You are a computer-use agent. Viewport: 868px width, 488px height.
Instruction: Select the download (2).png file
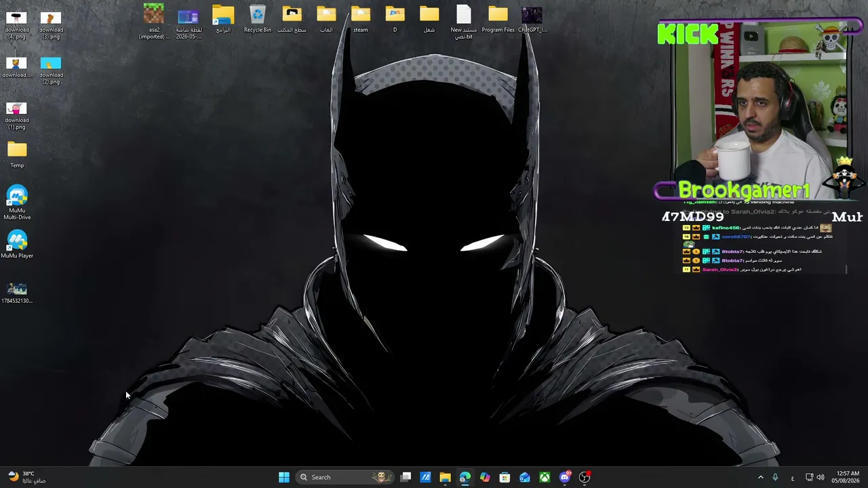pyautogui.click(x=51, y=70)
